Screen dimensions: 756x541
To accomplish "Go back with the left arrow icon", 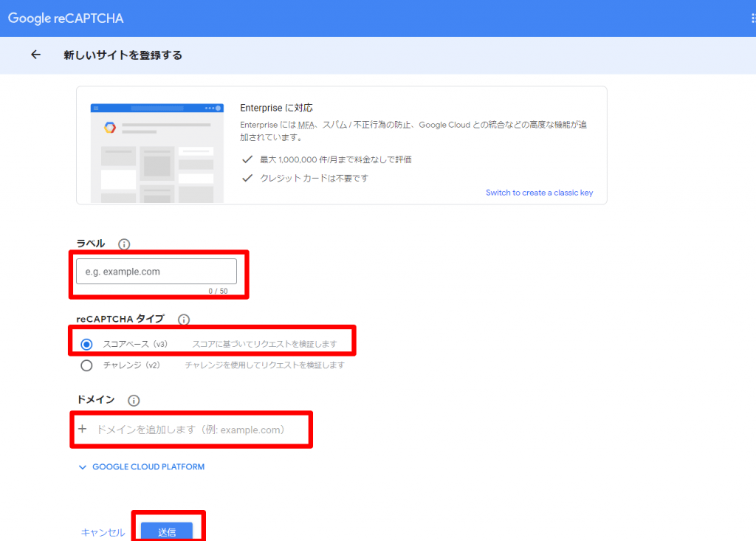I will pyautogui.click(x=35, y=55).
